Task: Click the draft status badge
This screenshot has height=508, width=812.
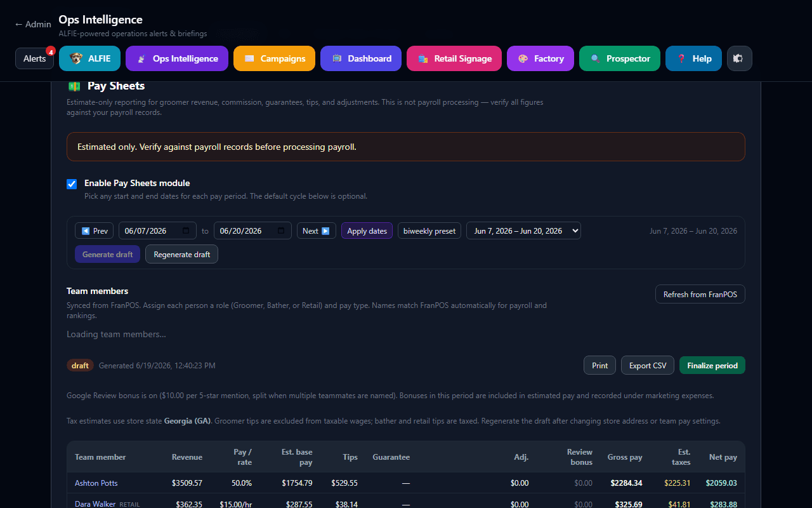Action: pos(80,365)
